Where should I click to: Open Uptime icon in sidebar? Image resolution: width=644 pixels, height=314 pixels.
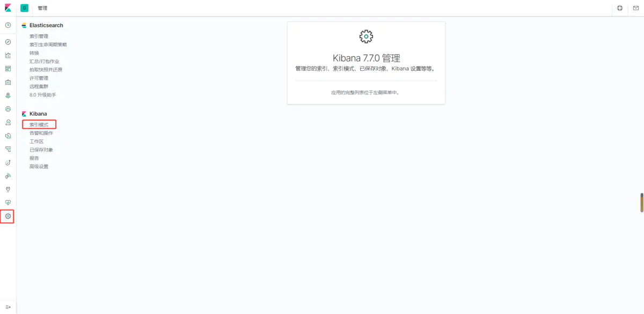tap(8, 162)
